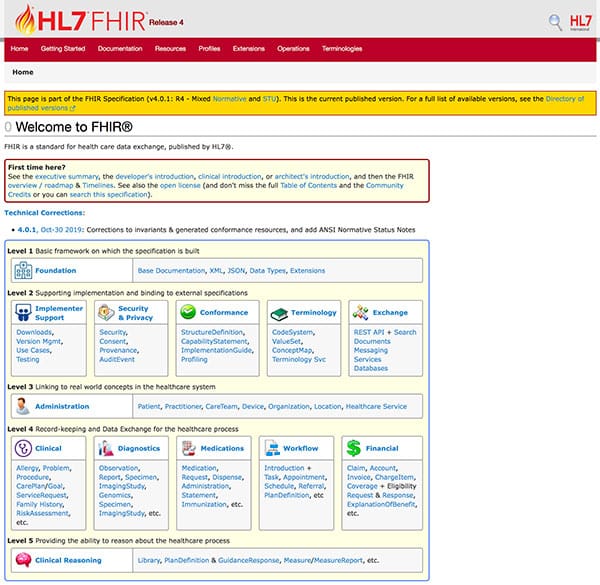
Task: Click the Administration person icon
Action: 23,406
